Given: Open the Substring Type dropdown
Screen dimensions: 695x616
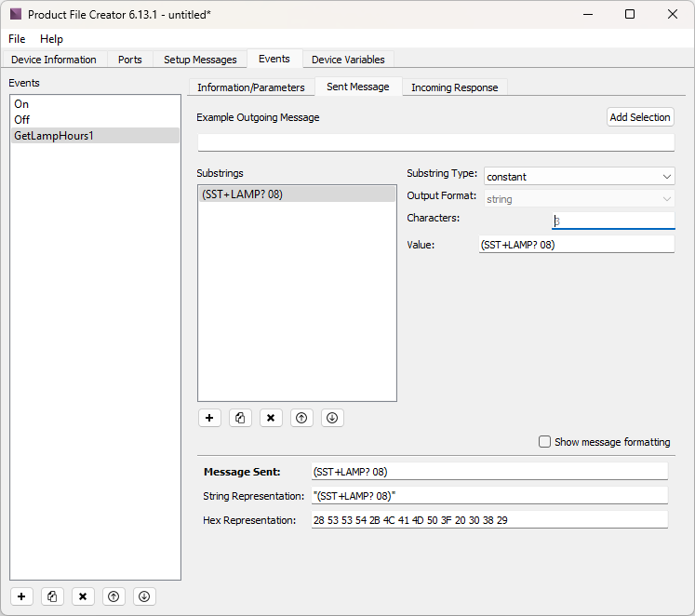Looking at the screenshot, I should [x=579, y=177].
